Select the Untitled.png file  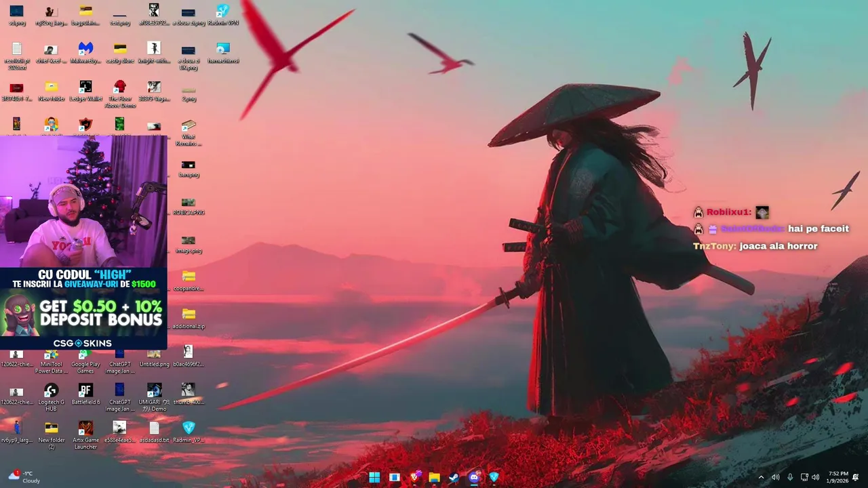154,359
